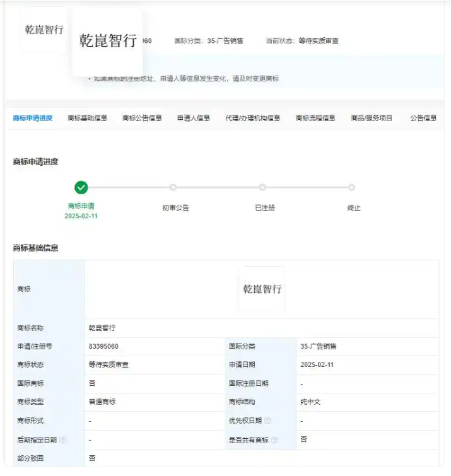Click the green checkmark at 商标申请 step
The image size is (451, 476).
81,187
